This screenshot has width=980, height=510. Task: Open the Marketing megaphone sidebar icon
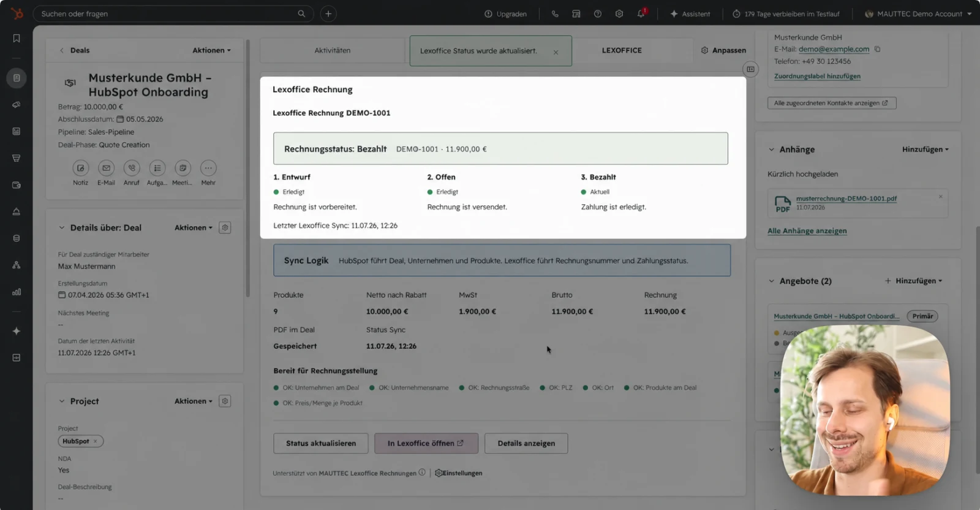coord(17,105)
